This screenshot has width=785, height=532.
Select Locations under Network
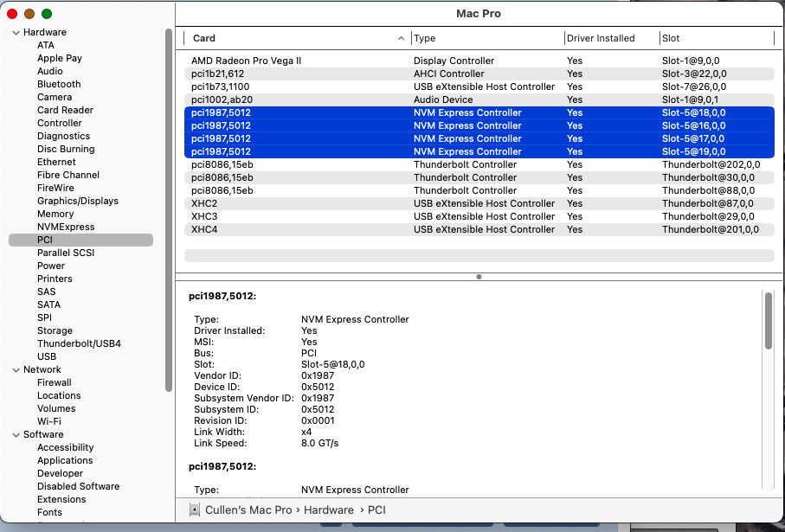pyautogui.click(x=59, y=396)
